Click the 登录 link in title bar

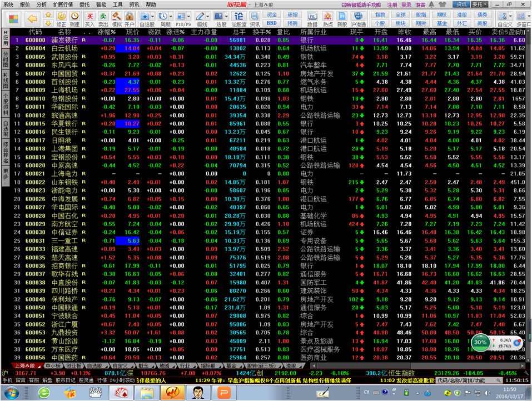(406, 4)
